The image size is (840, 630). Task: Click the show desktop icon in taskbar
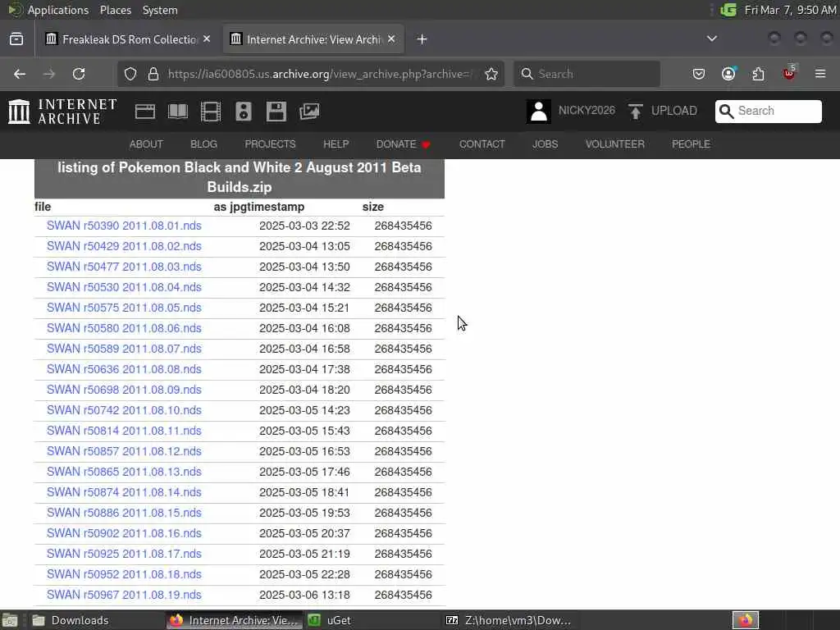[x=10, y=620]
